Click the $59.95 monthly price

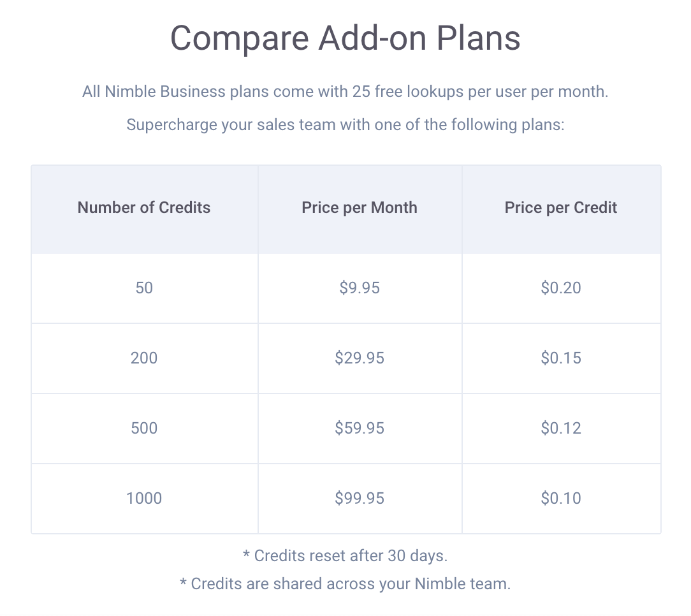[360, 429]
